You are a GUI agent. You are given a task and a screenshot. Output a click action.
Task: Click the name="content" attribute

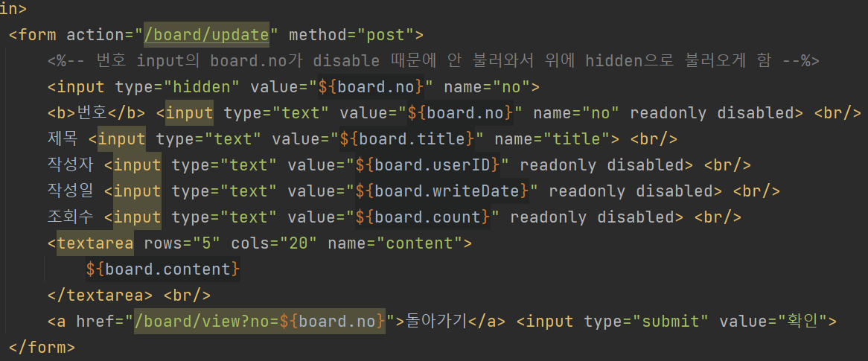(x=395, y=243)
